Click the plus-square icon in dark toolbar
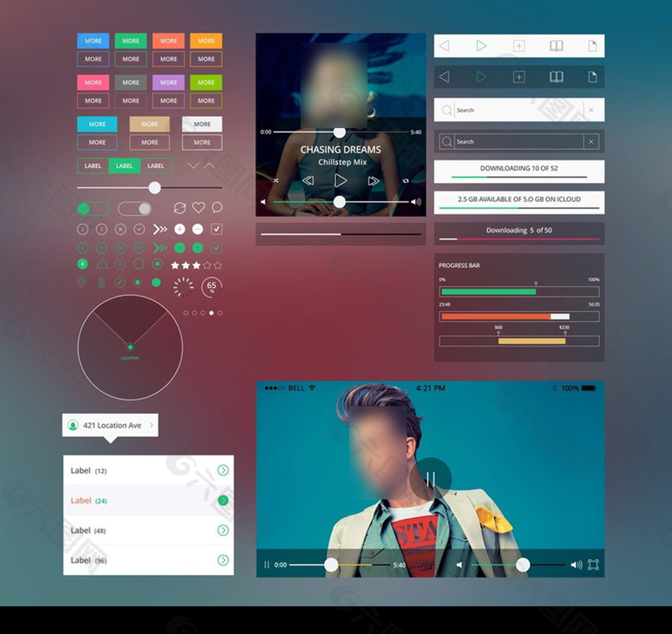 pos(519,77)
